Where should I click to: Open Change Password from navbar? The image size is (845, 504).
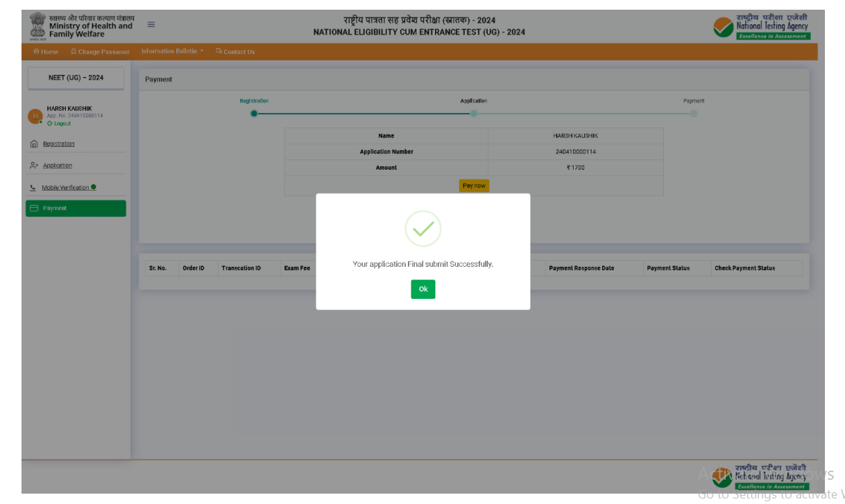[x=100, y=52]
